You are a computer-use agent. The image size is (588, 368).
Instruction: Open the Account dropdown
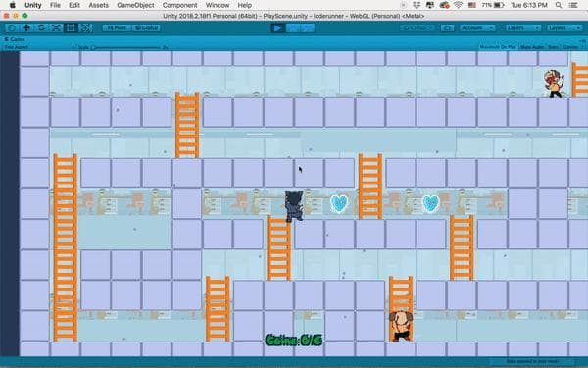477,28
